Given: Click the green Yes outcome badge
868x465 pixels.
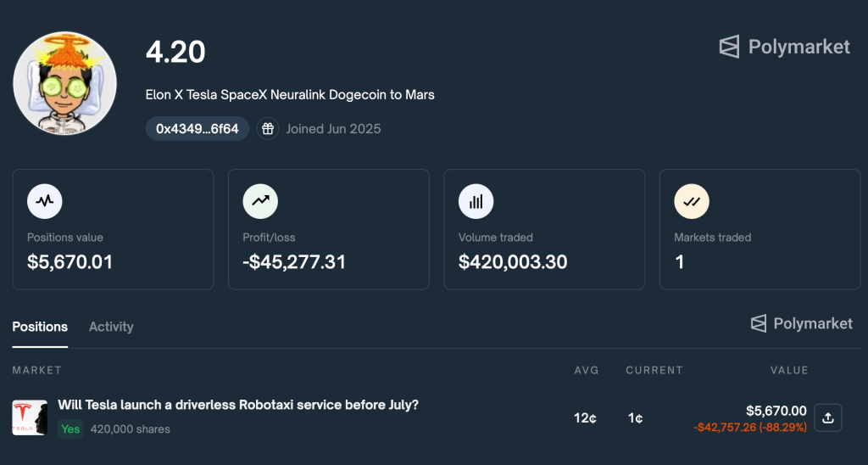Looking at the screenshot, I should (x=70, y=429).
